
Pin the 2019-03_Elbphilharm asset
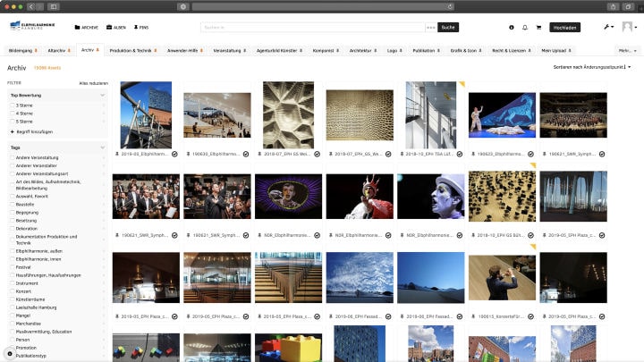117,155
